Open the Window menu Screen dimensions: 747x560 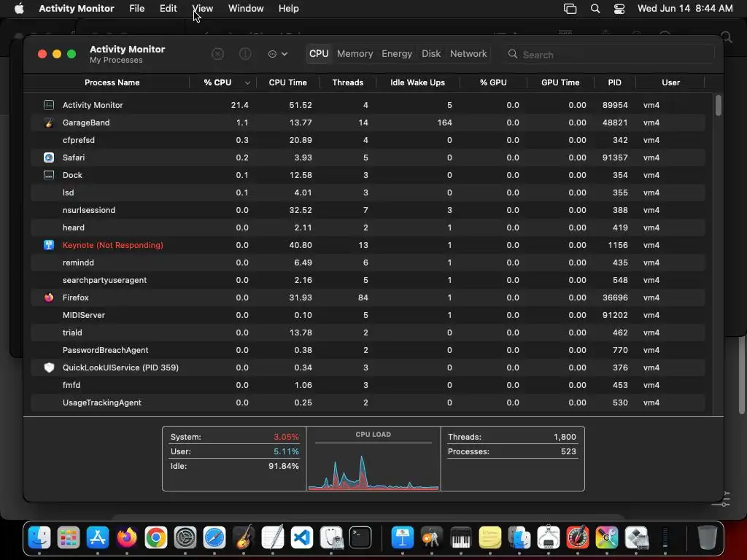pyautogui.click(x=246, y=9)
